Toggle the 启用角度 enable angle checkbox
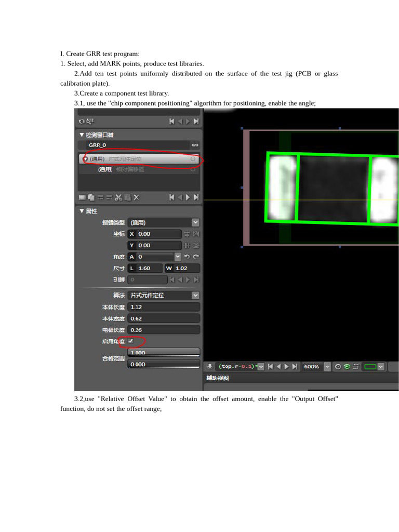 [131, 341]
